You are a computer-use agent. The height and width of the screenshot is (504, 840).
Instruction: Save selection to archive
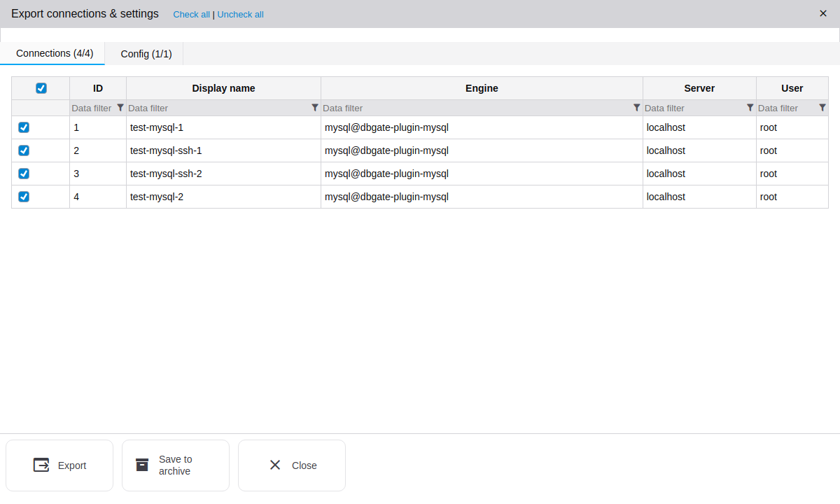176,465
